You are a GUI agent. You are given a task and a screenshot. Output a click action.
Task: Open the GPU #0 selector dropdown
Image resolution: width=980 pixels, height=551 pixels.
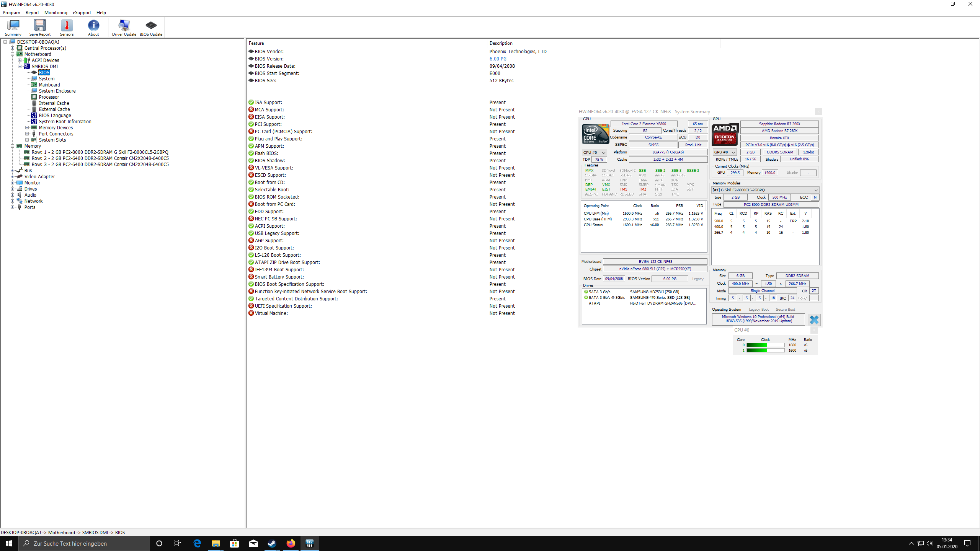(x=724, y=152)
